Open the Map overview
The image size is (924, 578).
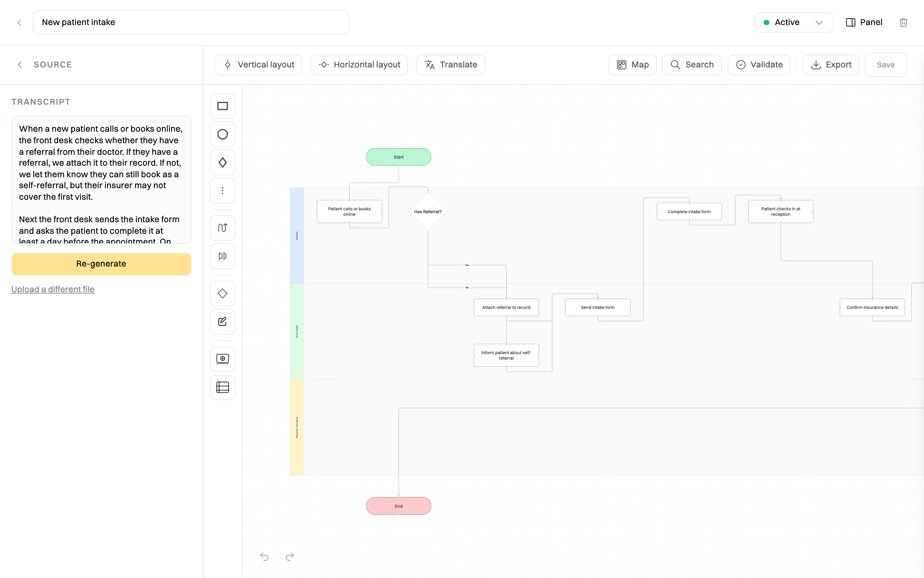[633, 65]
